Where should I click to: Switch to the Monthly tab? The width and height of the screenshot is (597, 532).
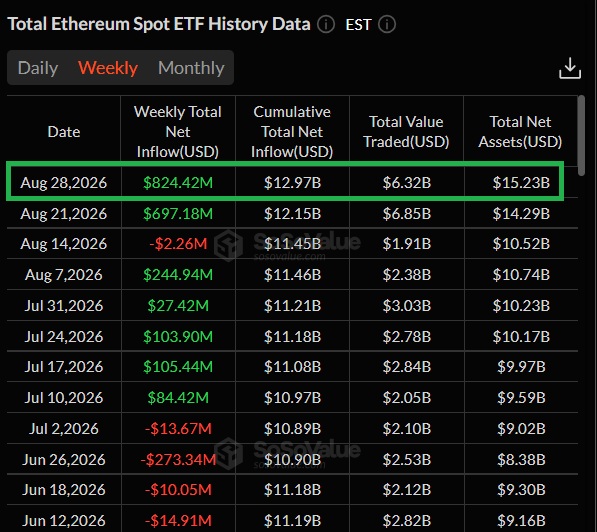click(x=191, y=68)
